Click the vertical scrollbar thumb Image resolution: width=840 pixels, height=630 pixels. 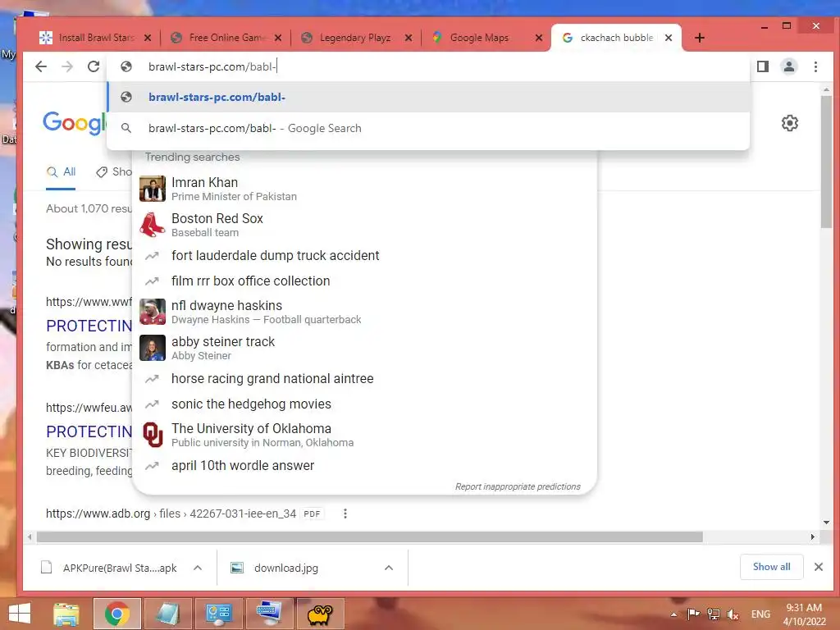[827, 162]
